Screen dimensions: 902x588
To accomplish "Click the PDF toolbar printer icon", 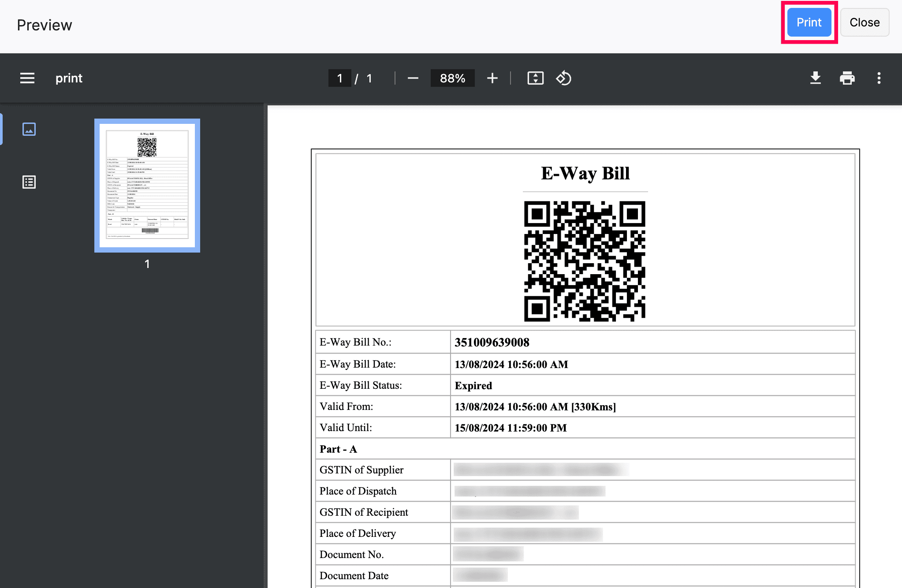I will coord(847,78).
